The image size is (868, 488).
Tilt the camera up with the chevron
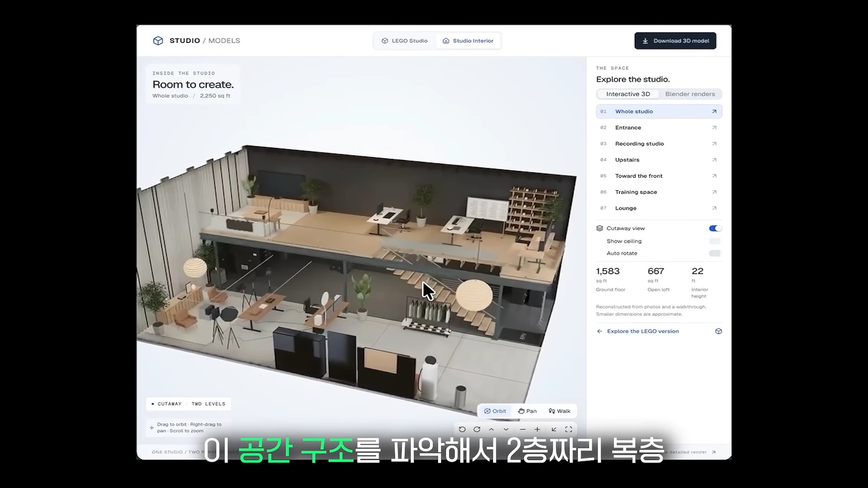click(x=491, y=429)
